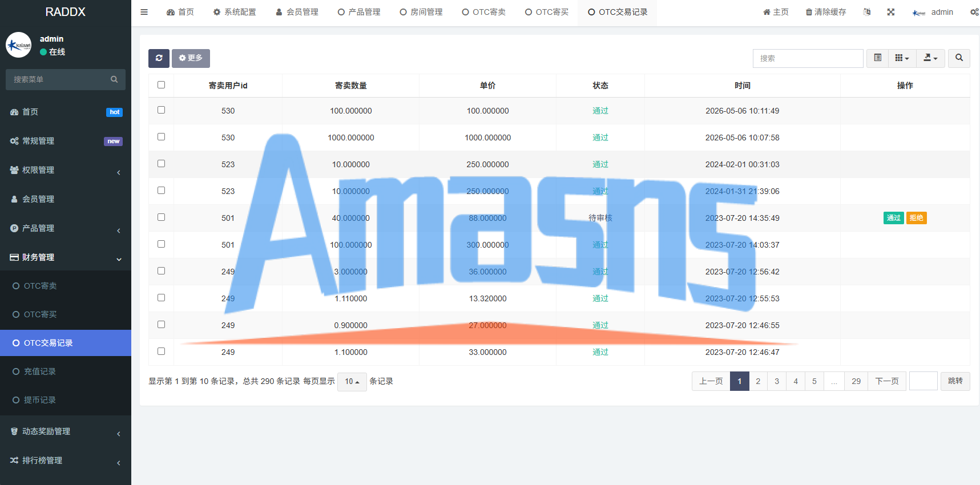Open the per-page 10 records dropdown
This screenshot has height=485, width=980.
tap(352, 381)
